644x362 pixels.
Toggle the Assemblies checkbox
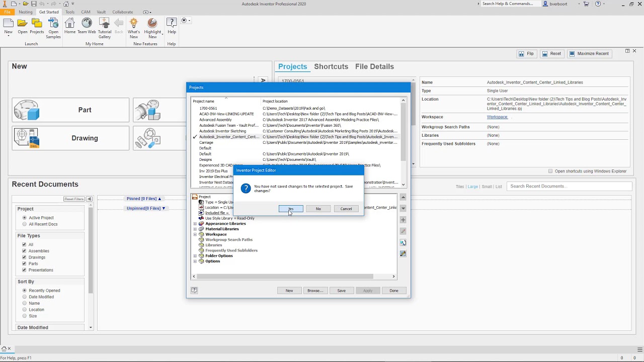(x=24, y=251)
